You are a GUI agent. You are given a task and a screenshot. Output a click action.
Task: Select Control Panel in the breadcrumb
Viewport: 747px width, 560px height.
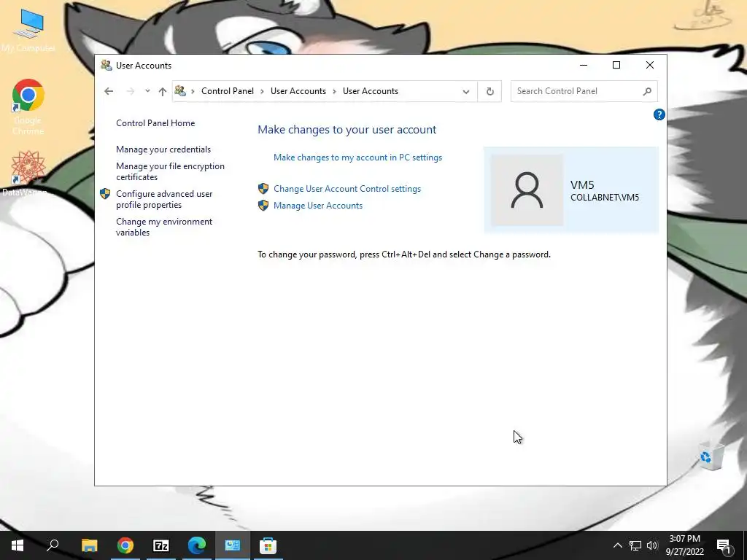click(x=228, y=91)
